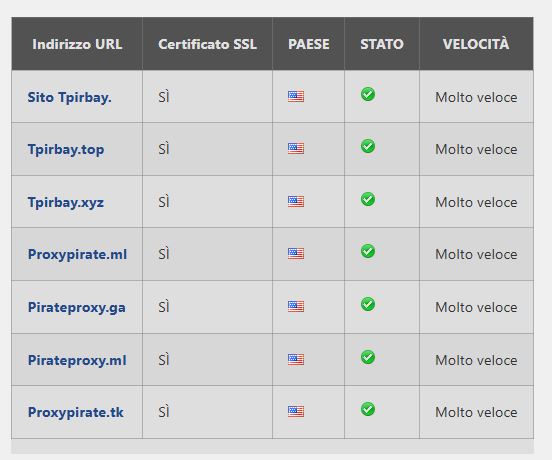Click the VELOCITÀ column header

pyautogui.click(x=476, y=44)
